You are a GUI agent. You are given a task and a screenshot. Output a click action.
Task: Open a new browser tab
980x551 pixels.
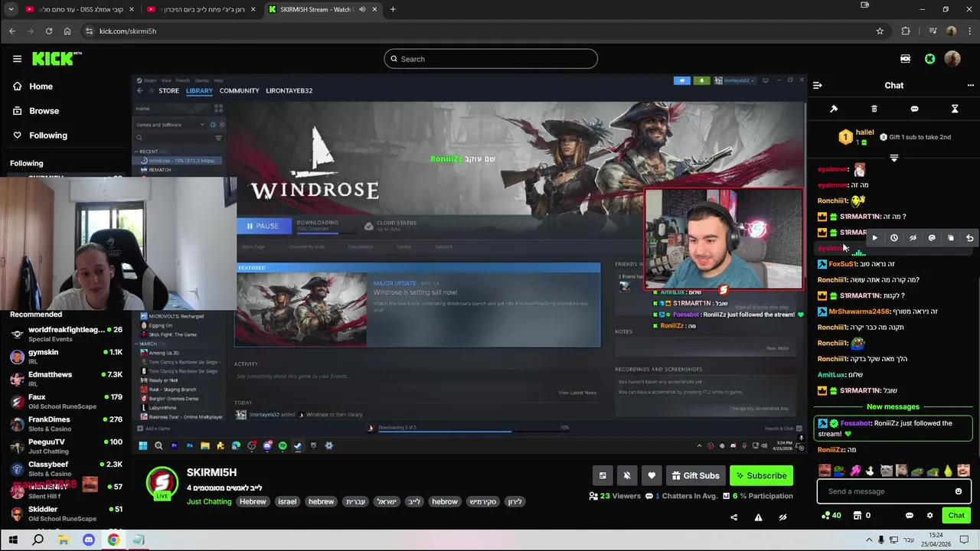(393, 9)
